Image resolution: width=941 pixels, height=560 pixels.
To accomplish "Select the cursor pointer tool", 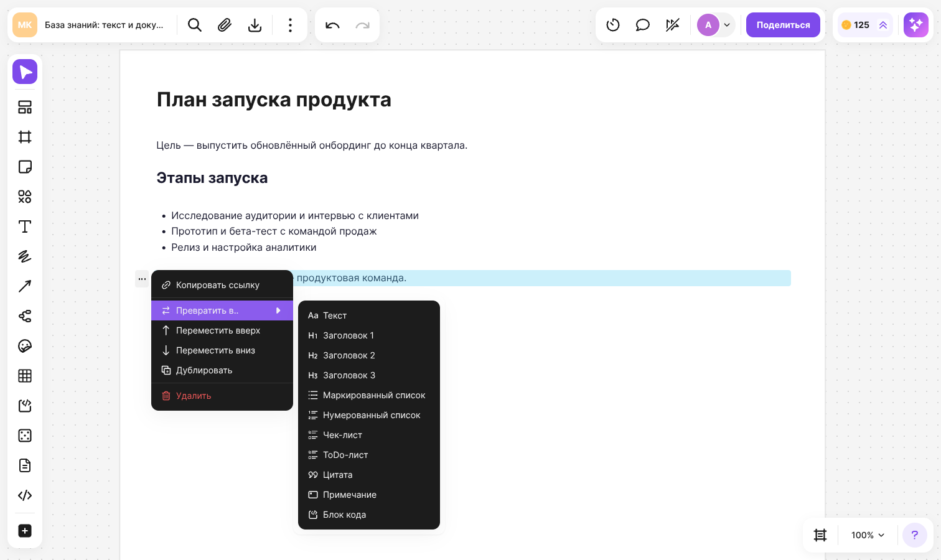I will (x=25, y=72).
